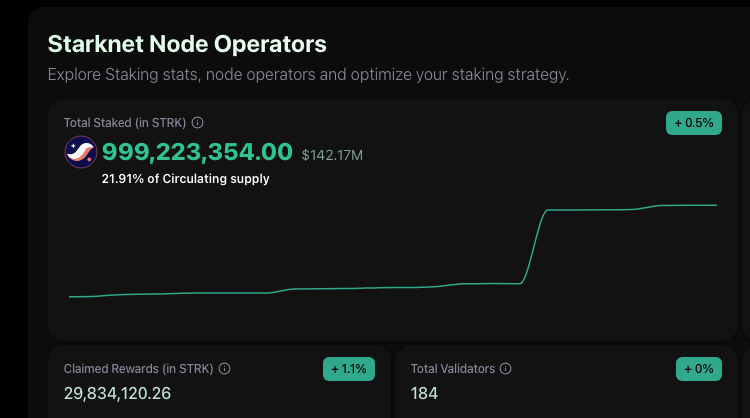Click the Starknet Node Operators heading
750x418 pixels.
pyautogui.click(x=187, y=44)
